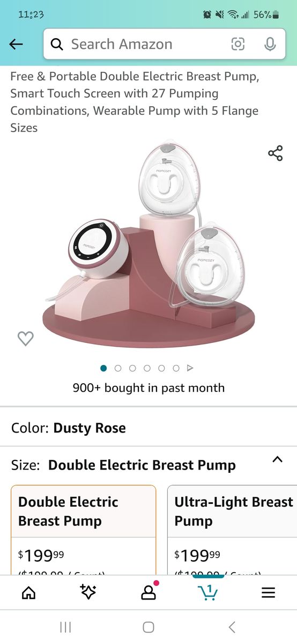Open Color: Dusty Rose selection row

[148, 428]
